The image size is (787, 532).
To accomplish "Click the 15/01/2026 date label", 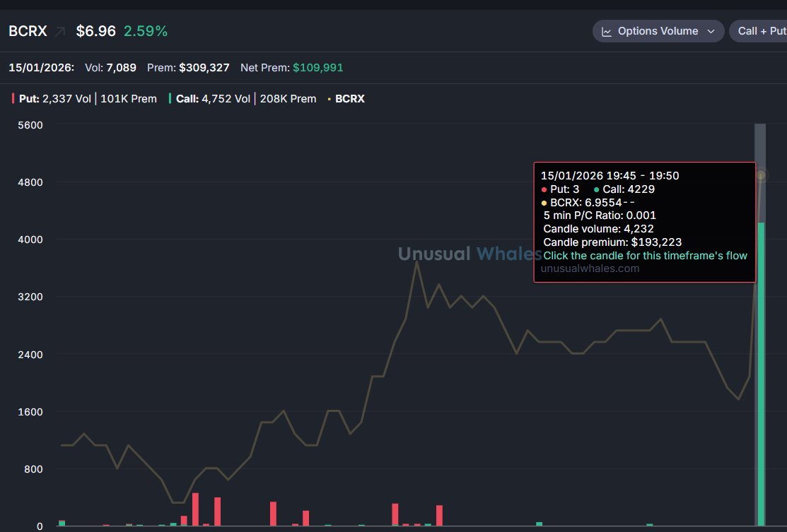I will (x=41, y=68).
